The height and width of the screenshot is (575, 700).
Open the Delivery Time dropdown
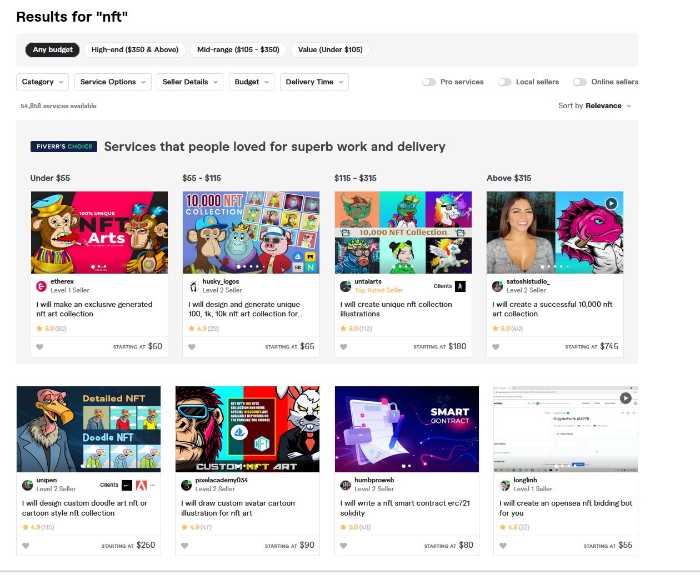point(314,82)
